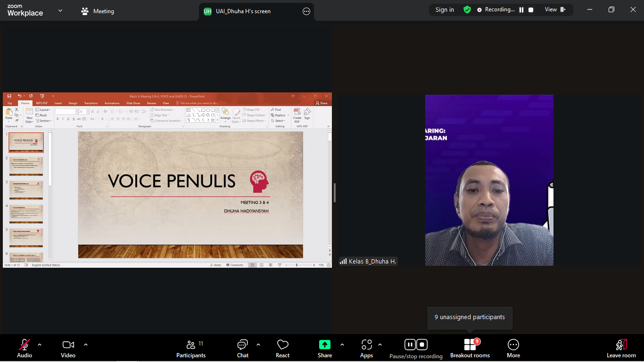Toggle the Video camera button

pyautogui.click(x=68, y=348)
